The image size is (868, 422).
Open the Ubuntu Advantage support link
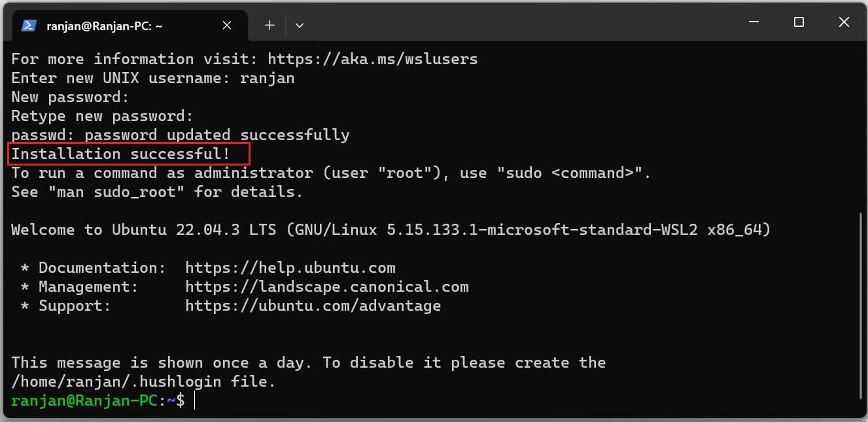tap(313, 305)
